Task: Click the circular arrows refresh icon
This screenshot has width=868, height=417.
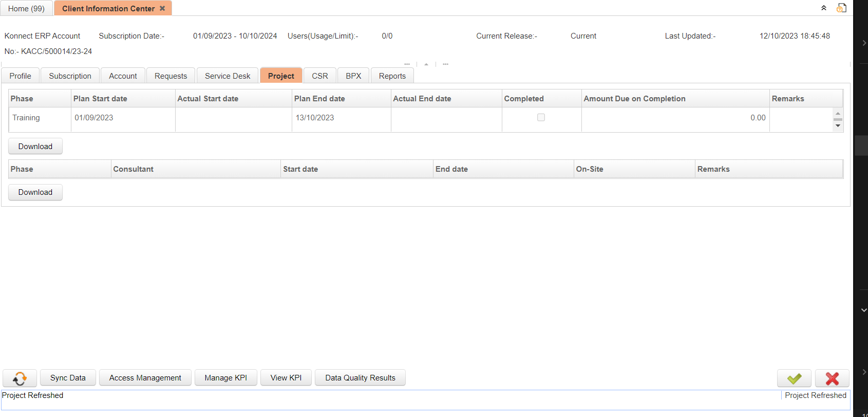Action: pyautogui.click(x=20, y=378)
